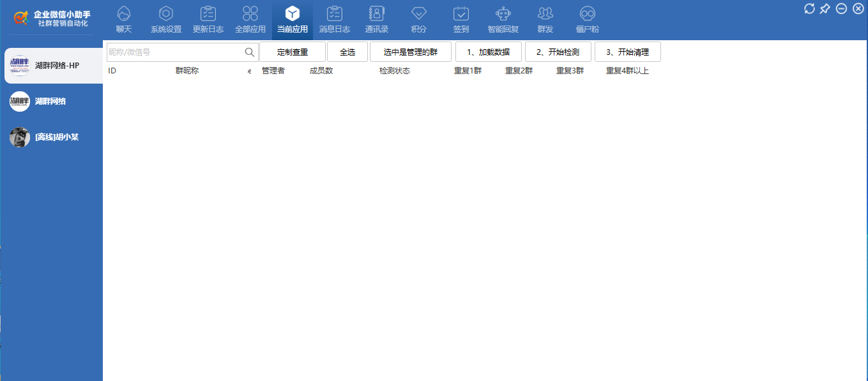Image resolution: width=868 pixels, height=381 pixels.
Task: Switch to the 当前应用 tab
Action: pyautogui.click(x=292, y=19)
